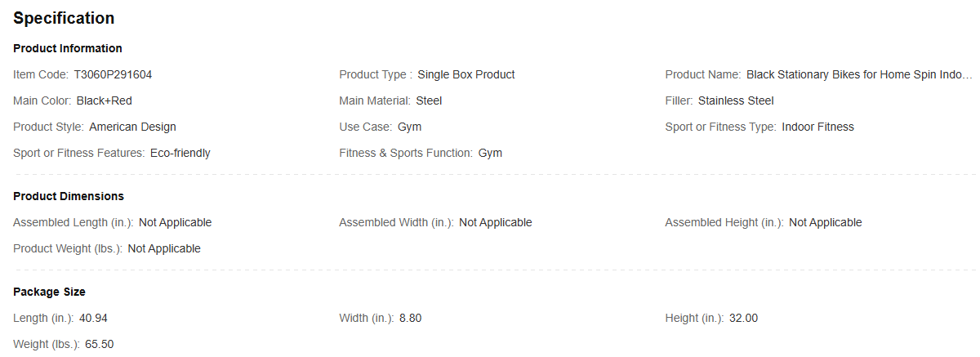
Task: Select the item code T3060P291604
Action: click(x=113, y=74)
